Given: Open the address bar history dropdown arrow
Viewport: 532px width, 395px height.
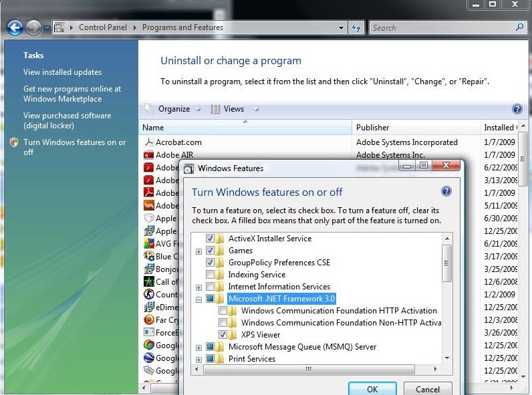Looking at the screenshot, I should [x=341, y=28].
